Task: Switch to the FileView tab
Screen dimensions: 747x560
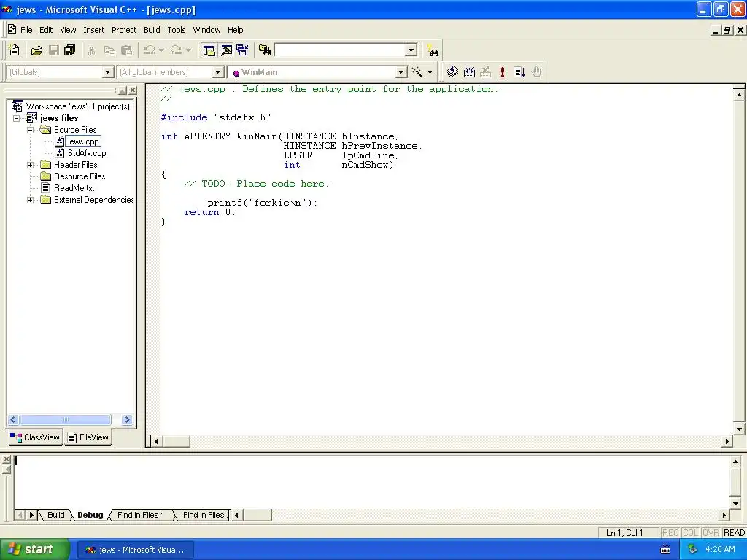Action: 88,437
